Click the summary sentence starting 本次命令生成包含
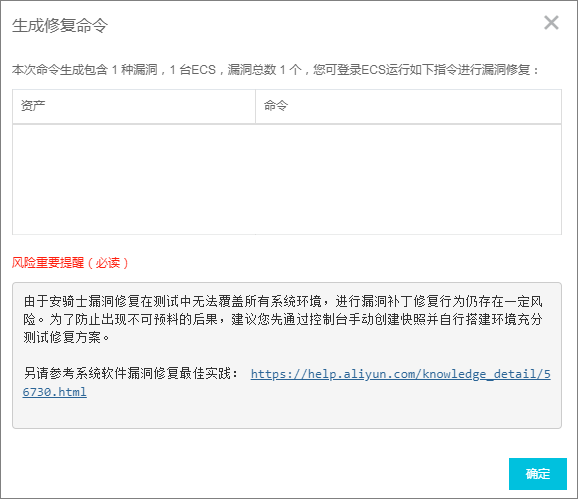The image size is (578, 499). point(275,69)
